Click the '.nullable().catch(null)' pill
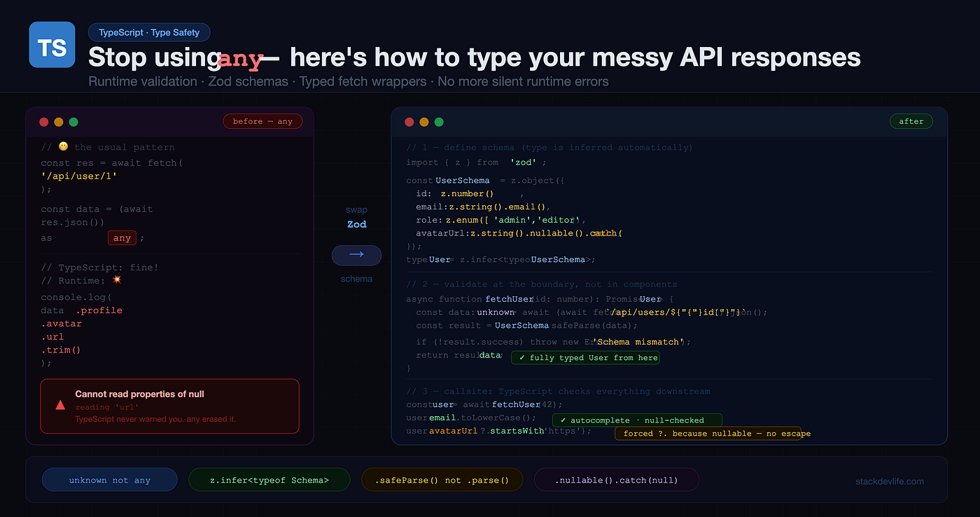980x517 pixels. tap(617, 480)
